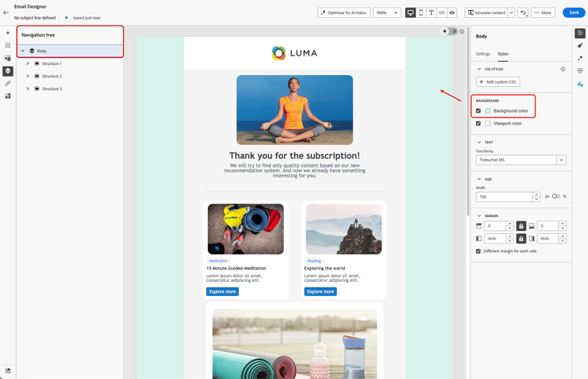Open the sliders settings icon in right rail
Screen dimensions: 588x379
[580, 33]
